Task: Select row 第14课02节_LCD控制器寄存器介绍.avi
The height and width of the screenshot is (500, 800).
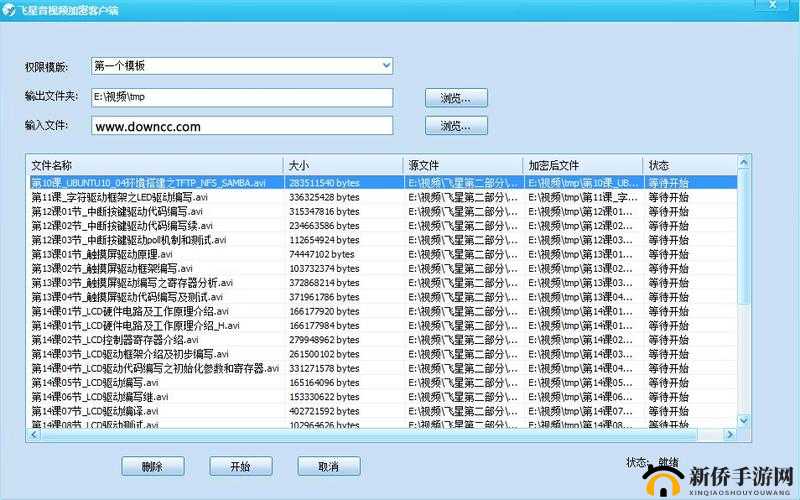Action: [x=383, y=340]
